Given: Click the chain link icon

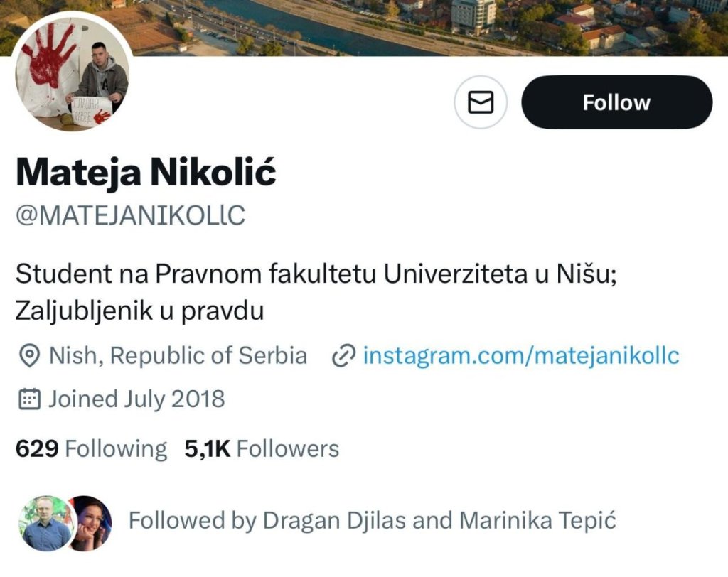Looking at the screenshot, I should coord(343,356).
